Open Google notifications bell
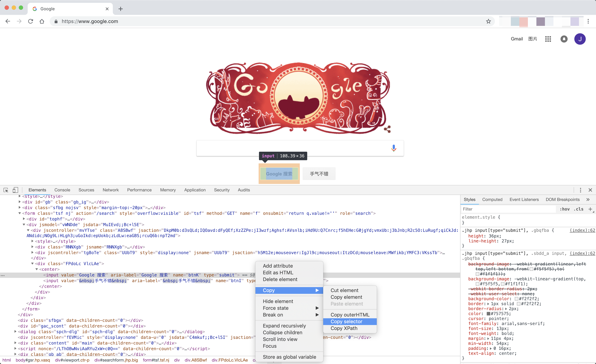This screenshot has width=596, height=364. pyautogui.click(x=564, y=39)
